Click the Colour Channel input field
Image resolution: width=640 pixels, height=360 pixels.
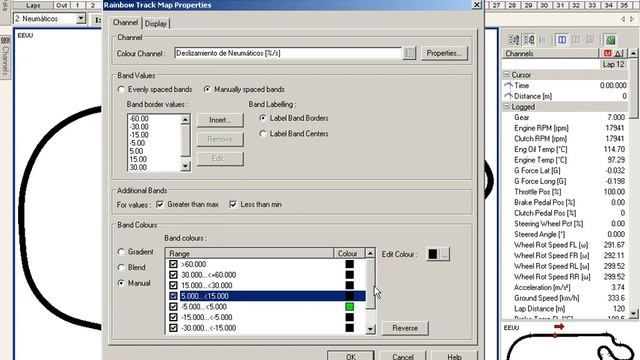tap(288, 53)
